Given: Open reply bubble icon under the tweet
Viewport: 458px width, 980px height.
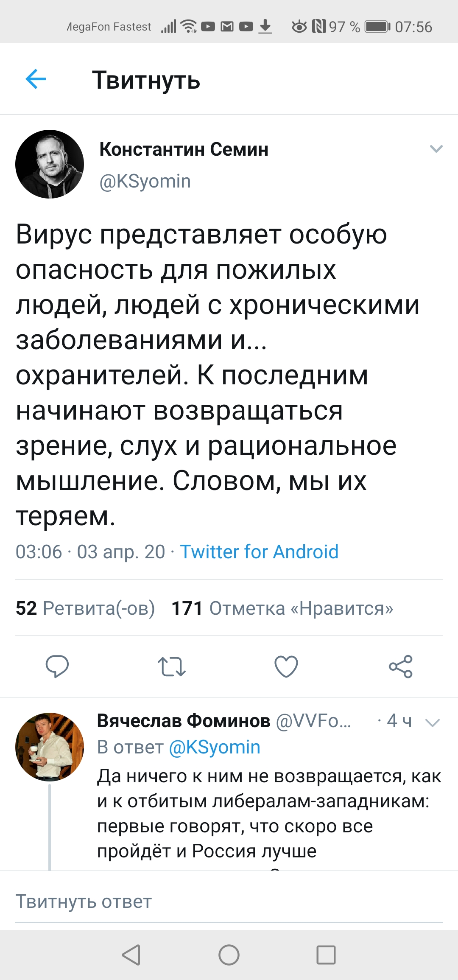Looking at the screenshot, I should [57, 666].
